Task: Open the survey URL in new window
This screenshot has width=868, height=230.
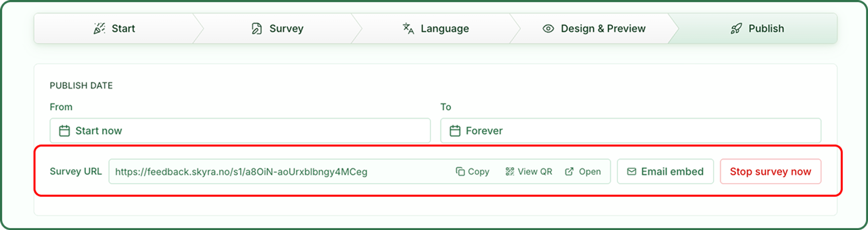Action: [583, 172]
